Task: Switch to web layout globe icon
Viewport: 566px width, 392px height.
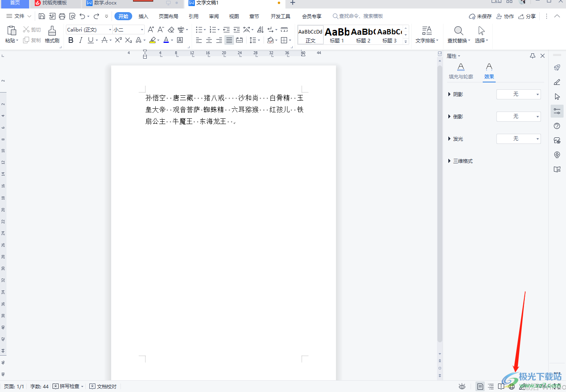Action: [x=512, y=386]
